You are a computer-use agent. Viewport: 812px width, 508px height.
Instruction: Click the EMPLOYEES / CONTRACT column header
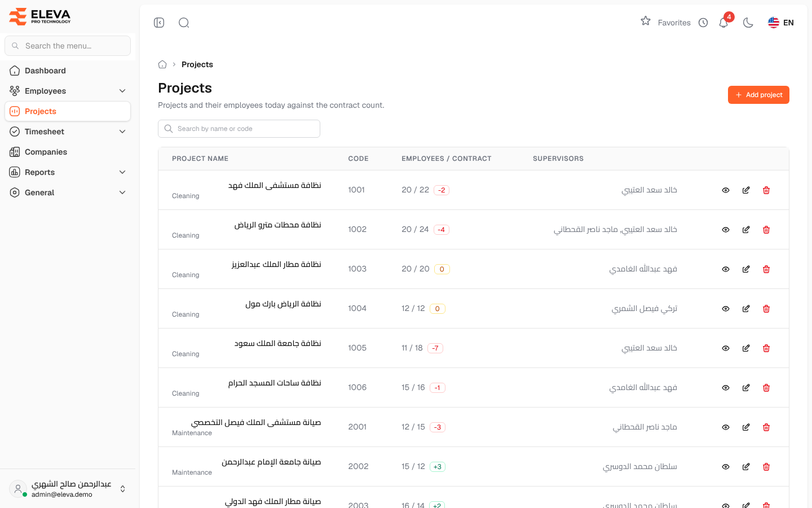click(447, 159)
